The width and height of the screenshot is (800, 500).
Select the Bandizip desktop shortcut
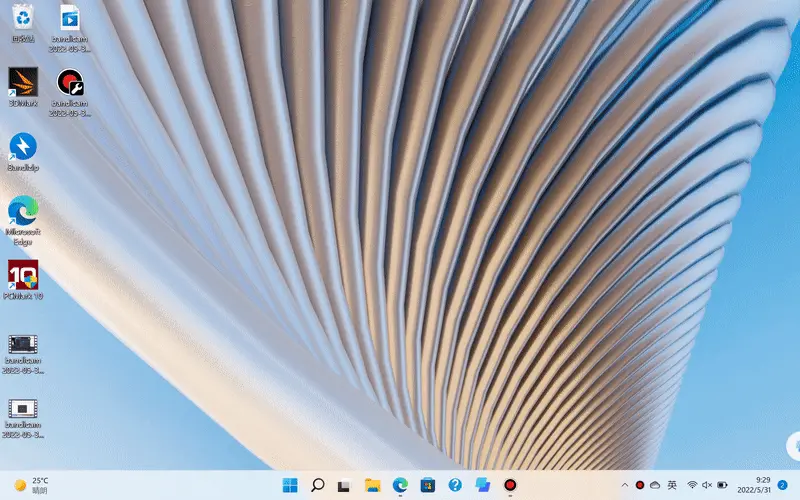point(22,147)
